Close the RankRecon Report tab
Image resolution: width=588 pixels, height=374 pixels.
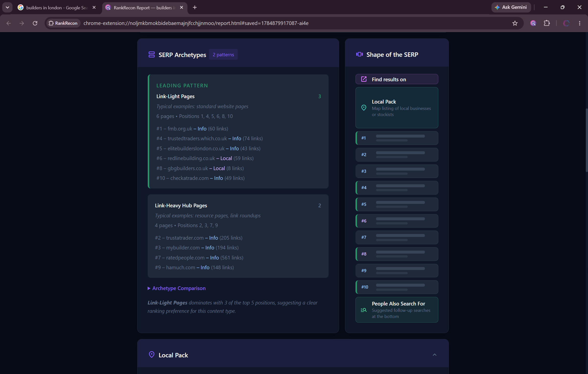coord(182,8)
